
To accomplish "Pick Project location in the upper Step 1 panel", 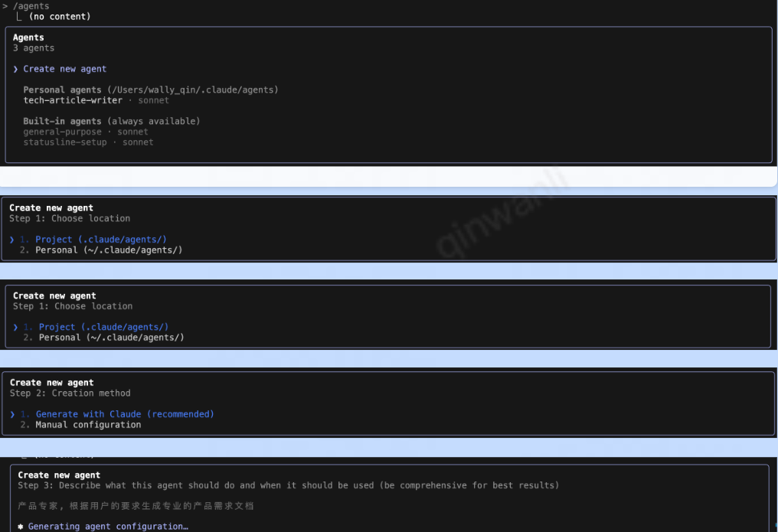I will tap(100, 240).
